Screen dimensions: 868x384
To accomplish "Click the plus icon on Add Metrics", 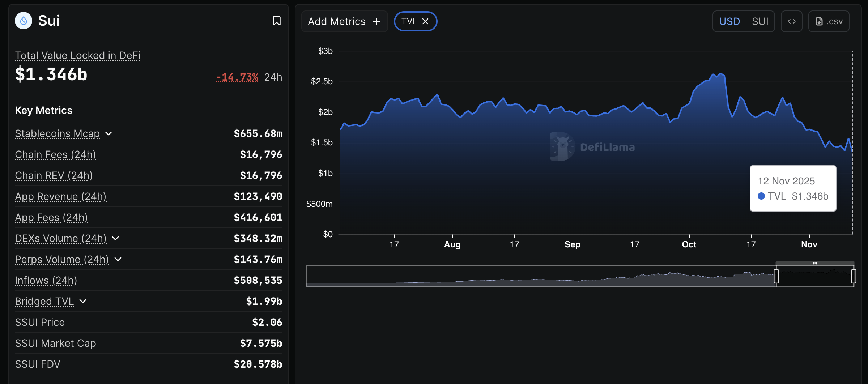I will (376, 21).
